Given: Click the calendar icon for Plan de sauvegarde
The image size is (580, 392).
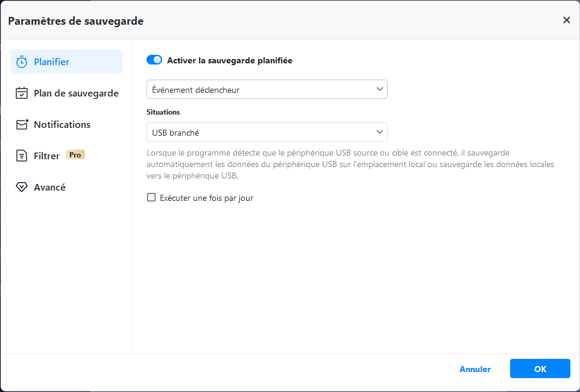Looking at the screenshot, I should [22, 93].
